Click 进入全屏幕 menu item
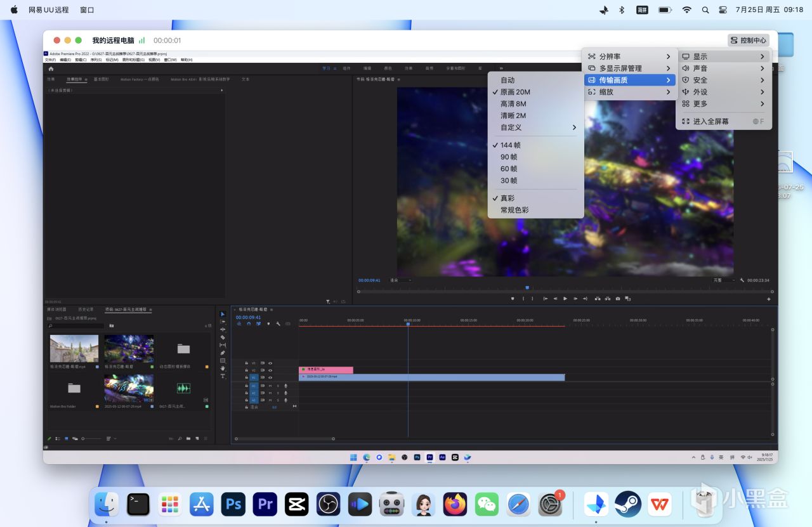 [710, 121]
